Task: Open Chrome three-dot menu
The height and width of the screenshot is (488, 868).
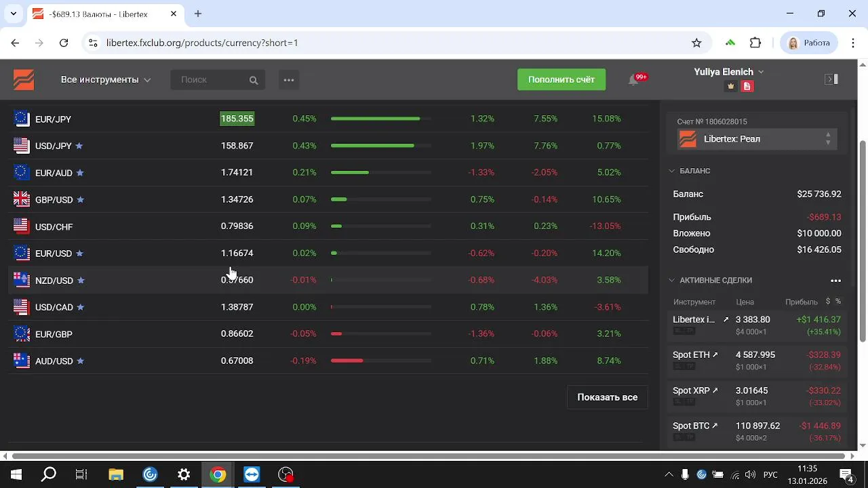Action: tap(853, 43)
